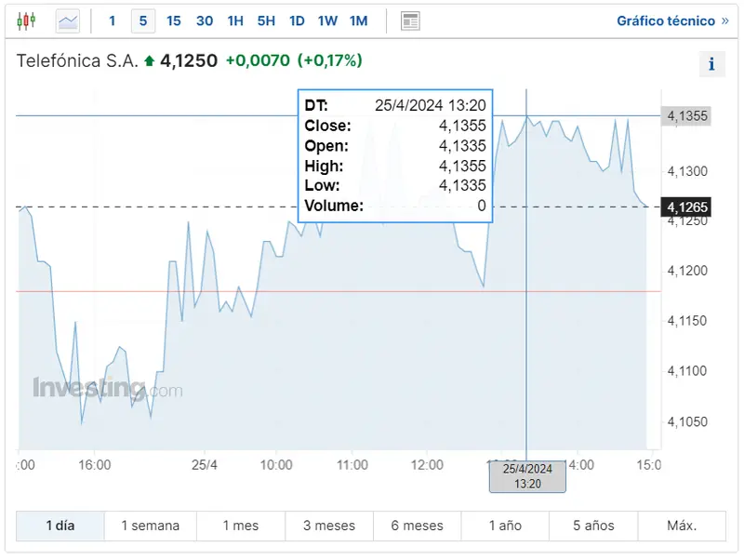Toggle the 30 minute interval on
This screenshot has width=744, height=560.
pyautogui.click(x=204, y=20)
